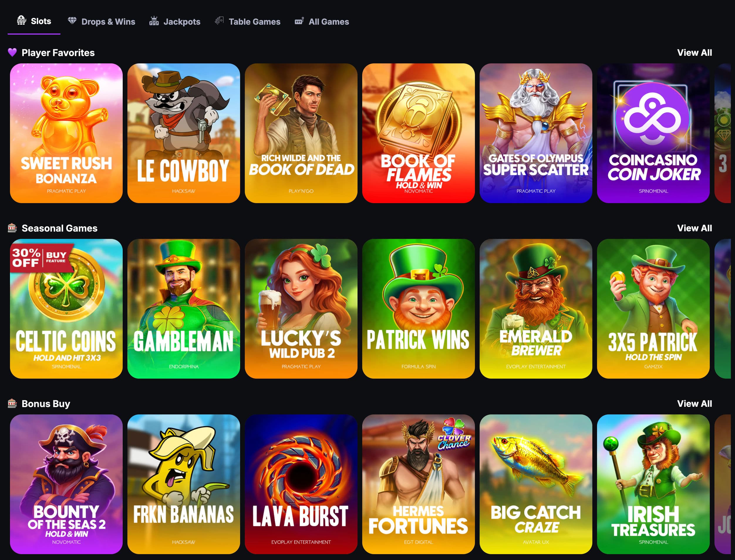The height and width of the screenshot is (560, 735).
Task: Click the slot machine icon by Bonus Buy
Action: click(x=12, y=403)
